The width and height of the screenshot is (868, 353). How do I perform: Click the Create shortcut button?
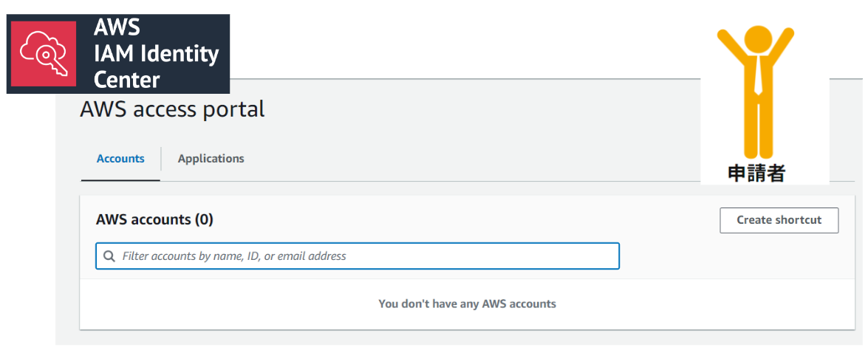[779, 220]
